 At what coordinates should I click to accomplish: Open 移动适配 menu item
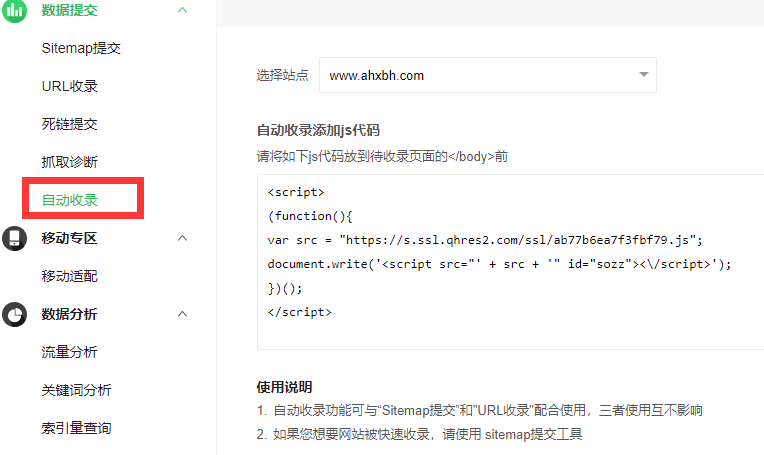click(70, 276)
